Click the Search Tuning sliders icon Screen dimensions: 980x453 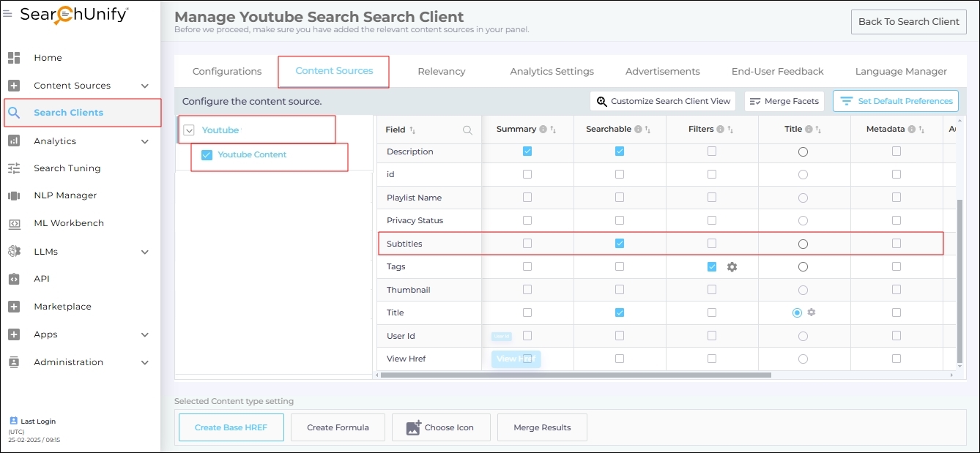[14, 168]
